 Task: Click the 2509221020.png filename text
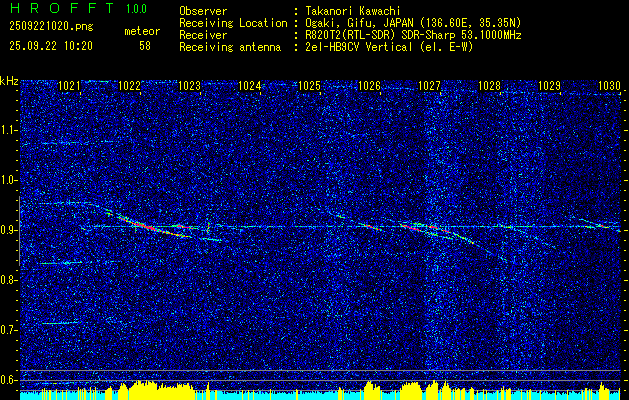pos(51,26)
